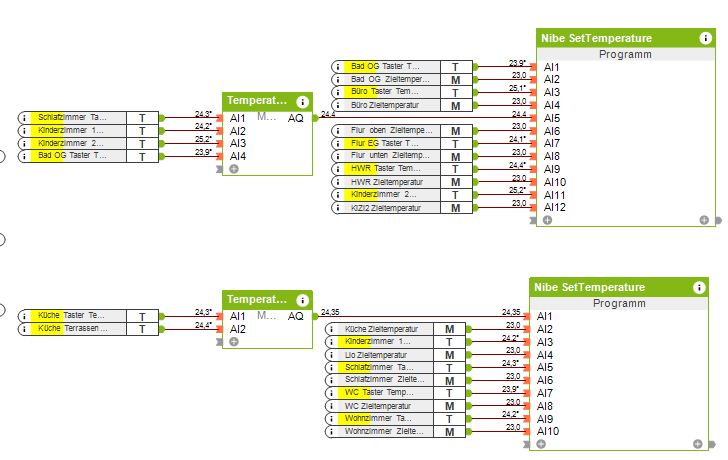
Task: Open info icon of Küche Zieltemperatur input
Action: tap(331, 329)
